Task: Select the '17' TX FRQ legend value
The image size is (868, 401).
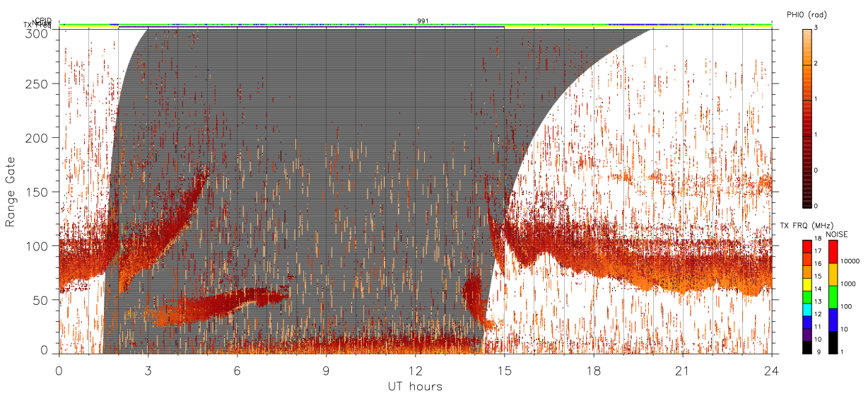Action: pyautogui.click(x=818, y=252)
